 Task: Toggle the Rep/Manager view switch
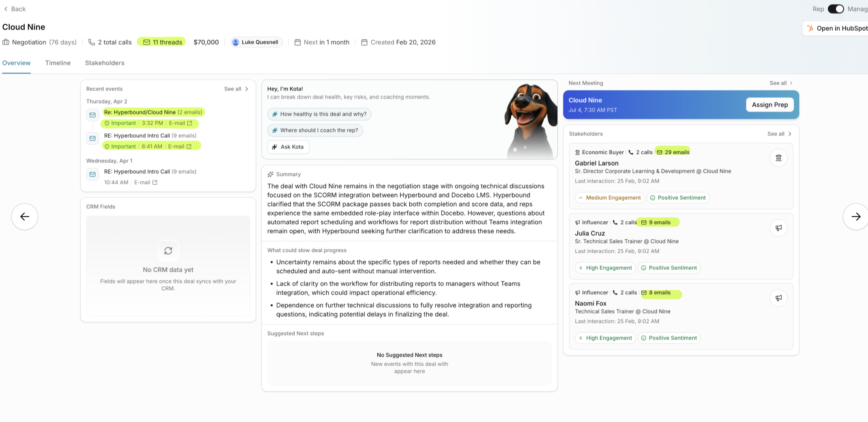(x=836, y=9)
